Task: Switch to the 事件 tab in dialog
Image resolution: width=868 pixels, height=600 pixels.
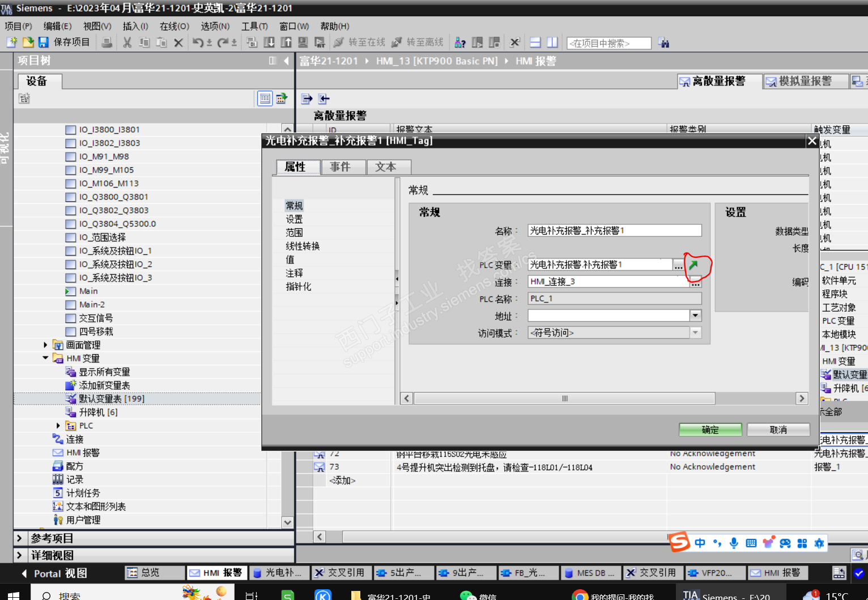Action: point(343,167)
